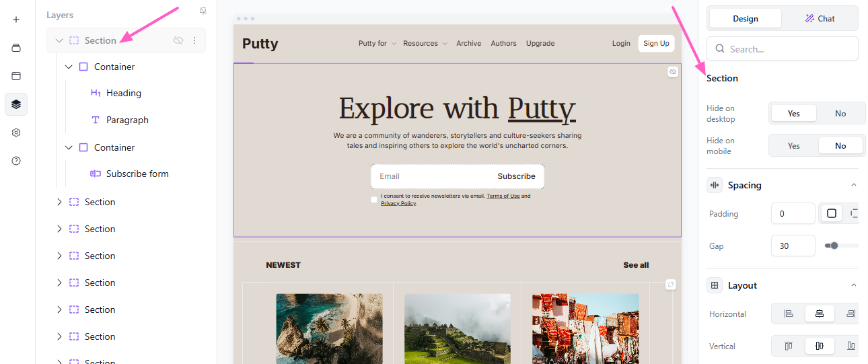Screen dimensions: 868x364
Task: Set Hide on mobile to Yes
Action: coord(794,146)
